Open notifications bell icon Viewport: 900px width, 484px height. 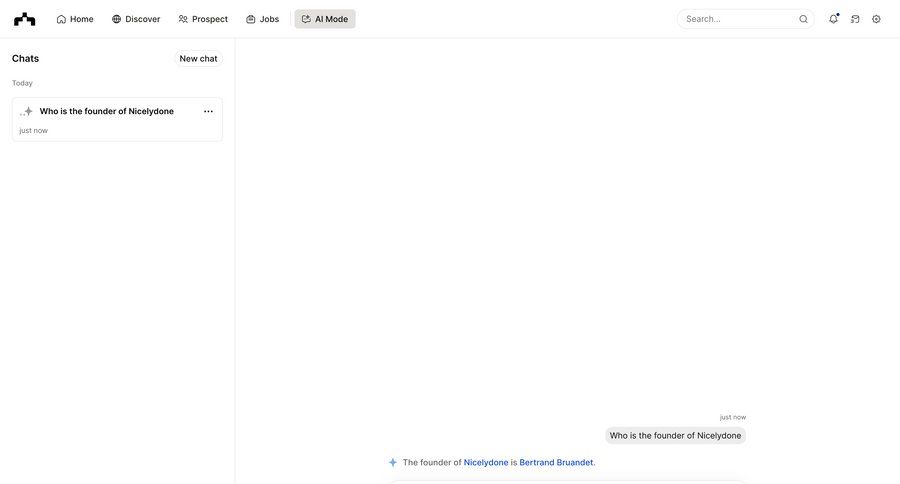tap(833, 19)
